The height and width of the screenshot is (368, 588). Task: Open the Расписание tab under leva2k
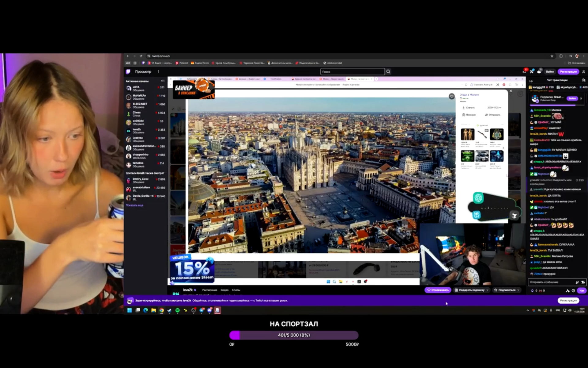(x=209, y=290)
